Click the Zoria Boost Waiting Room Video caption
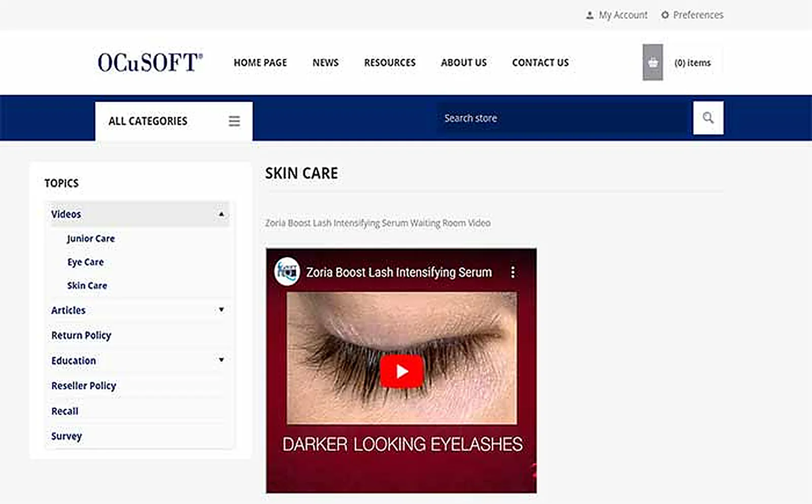 [x=378, y=223]
